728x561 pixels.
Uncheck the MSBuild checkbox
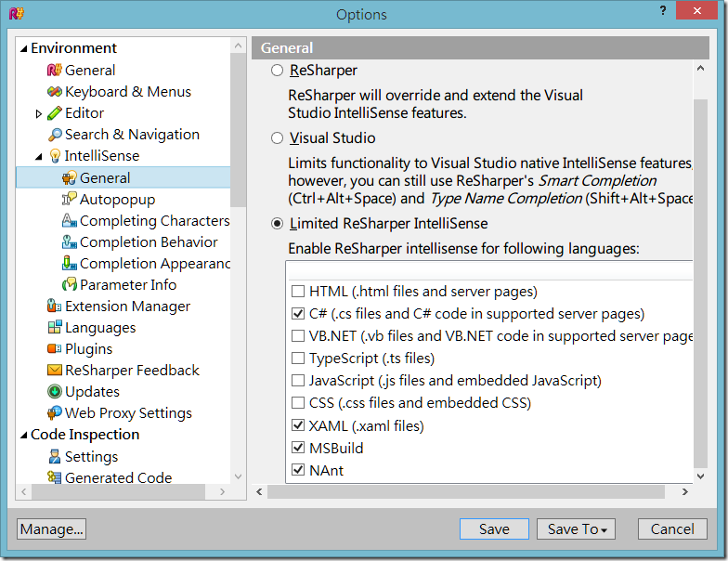click(x=297, y=448)
